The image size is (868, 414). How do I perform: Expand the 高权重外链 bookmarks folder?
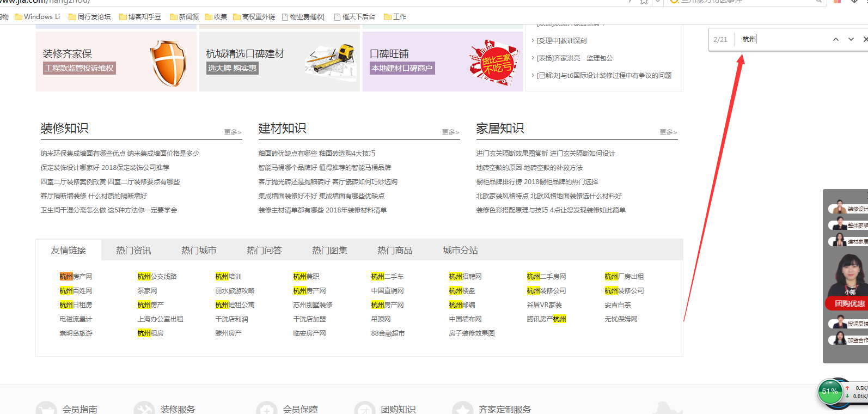pos(254,17)
